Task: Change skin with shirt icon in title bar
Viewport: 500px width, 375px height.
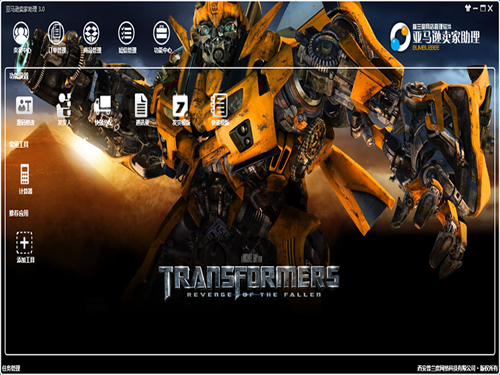Action: point(468,8)
